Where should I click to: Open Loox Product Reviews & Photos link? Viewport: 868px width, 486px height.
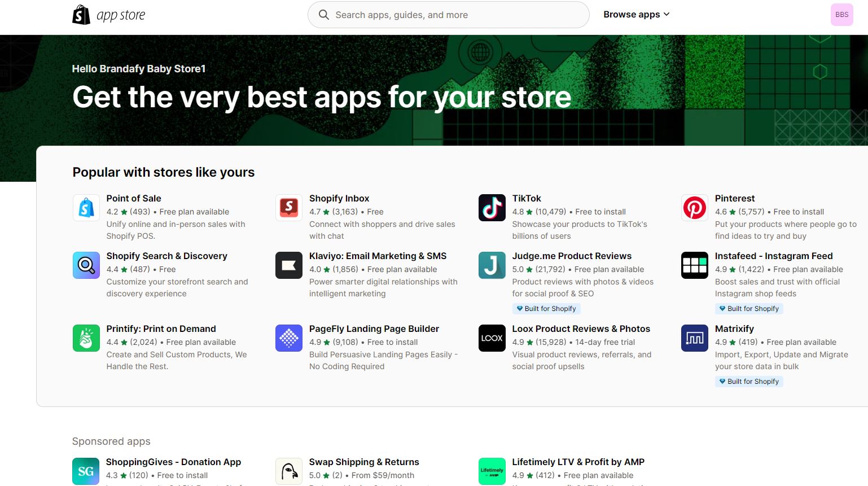coord(581,329)
